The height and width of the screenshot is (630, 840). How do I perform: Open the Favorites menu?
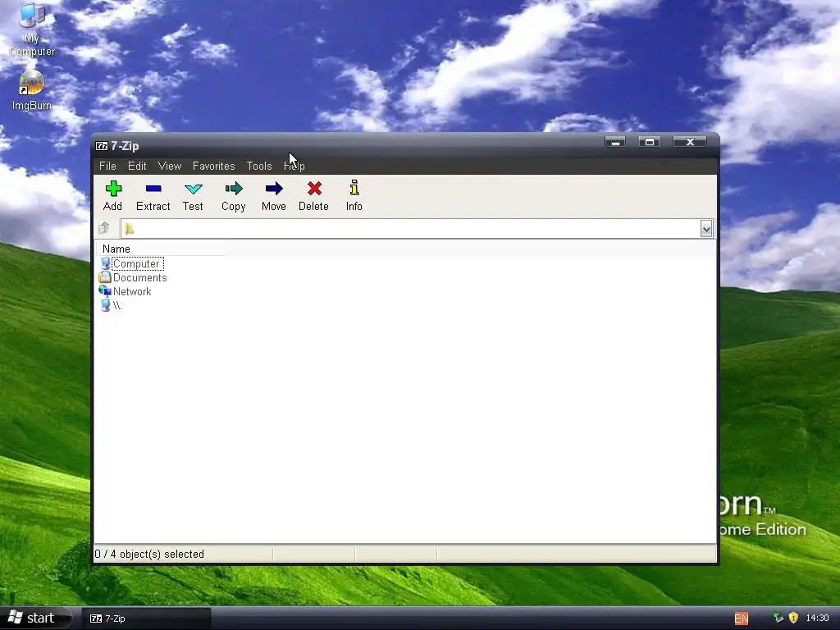[214, 166]
